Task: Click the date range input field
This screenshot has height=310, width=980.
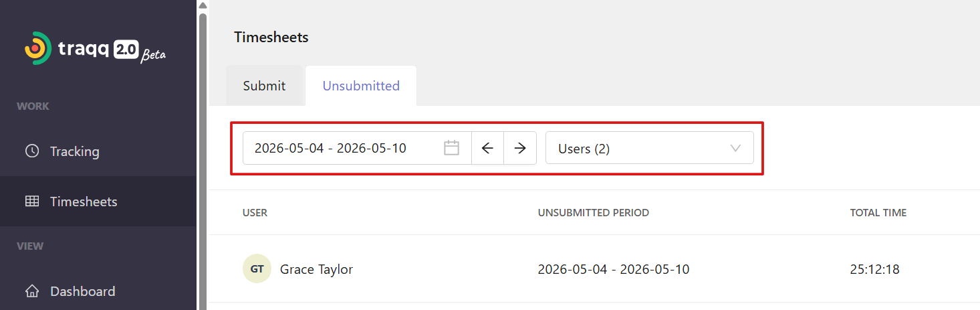Action: click(x=357, y=148)
